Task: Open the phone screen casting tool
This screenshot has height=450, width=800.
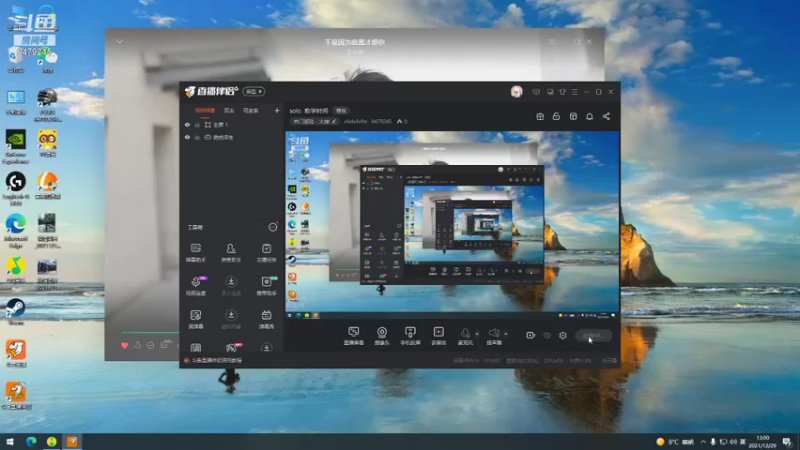Action: (410, 333)
